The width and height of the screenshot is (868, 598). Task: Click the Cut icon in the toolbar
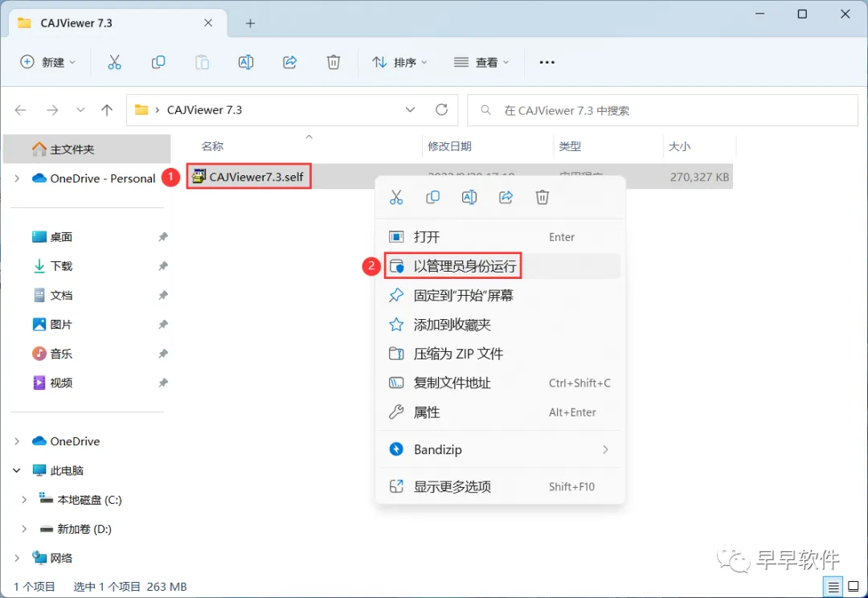point(114,62)
